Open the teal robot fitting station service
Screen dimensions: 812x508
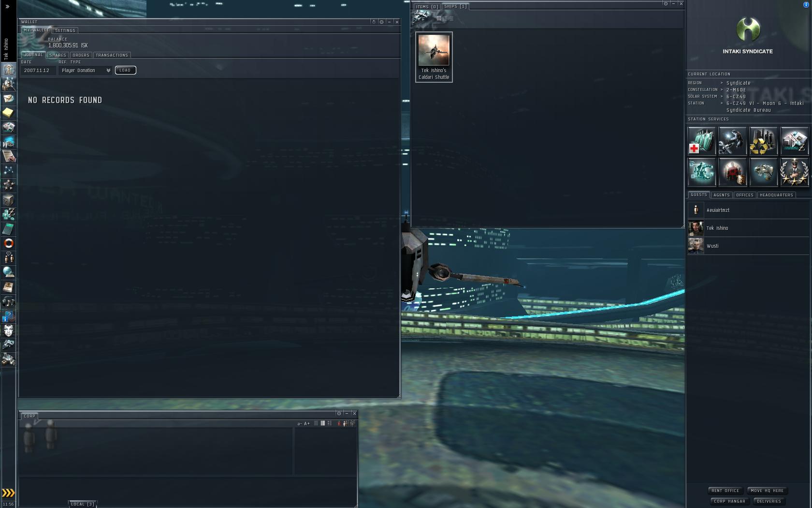point(702,172)
